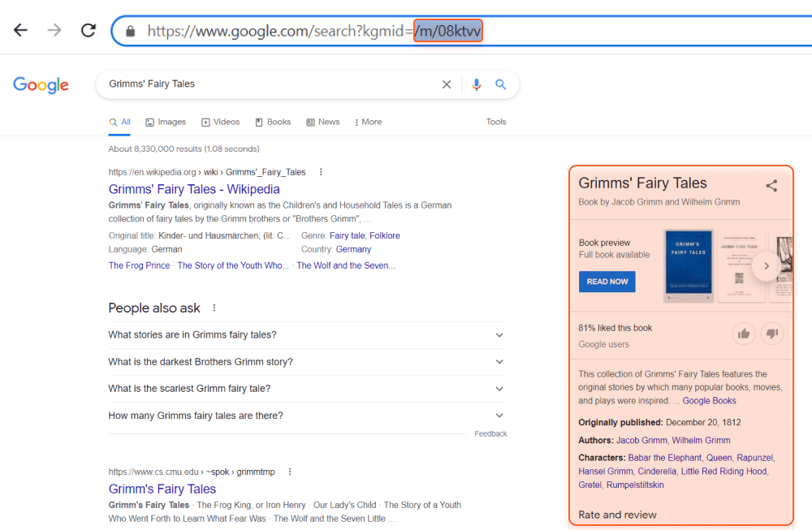Open the Hansel Grimm character link
The height and width of the screenshot is (530, 812).
(606, 472)
